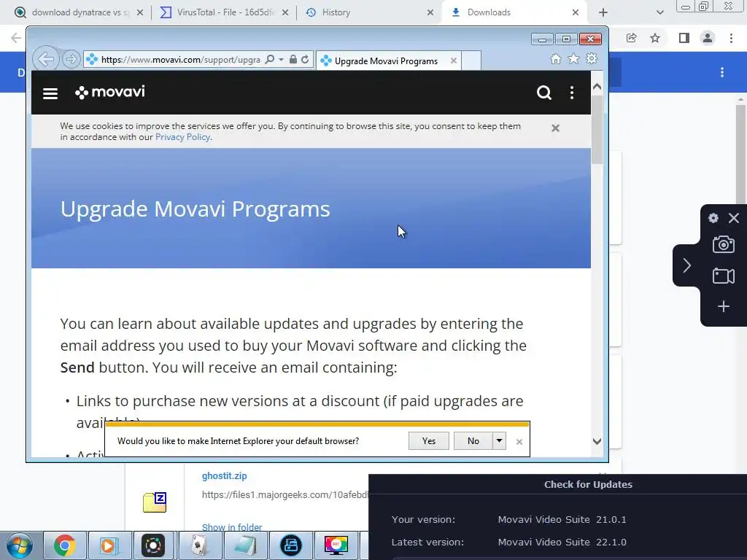This screenshot has height=560, width=747.
Task: Open search on Movavi site
Action: pyautogui.click(x=544, y=93)
